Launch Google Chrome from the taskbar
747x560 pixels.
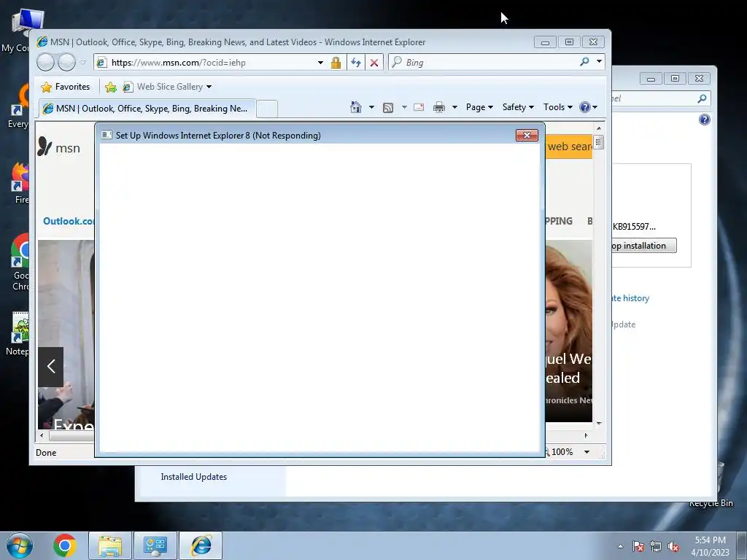pos(65,545)
